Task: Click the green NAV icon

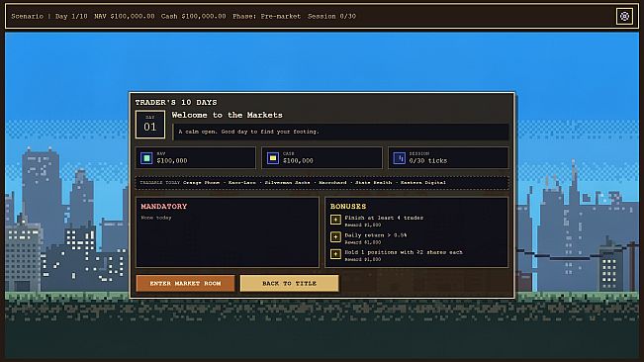Action: (x=146, y=158)
